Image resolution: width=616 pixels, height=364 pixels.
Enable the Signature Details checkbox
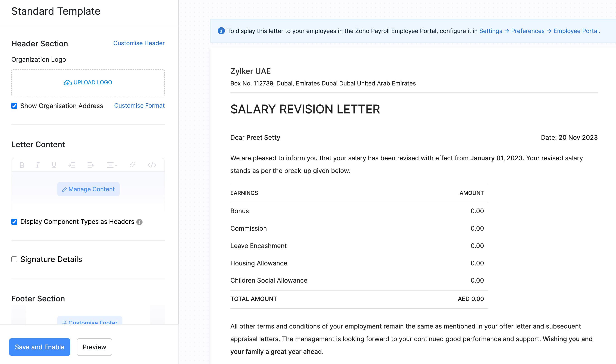pos(14,259)
